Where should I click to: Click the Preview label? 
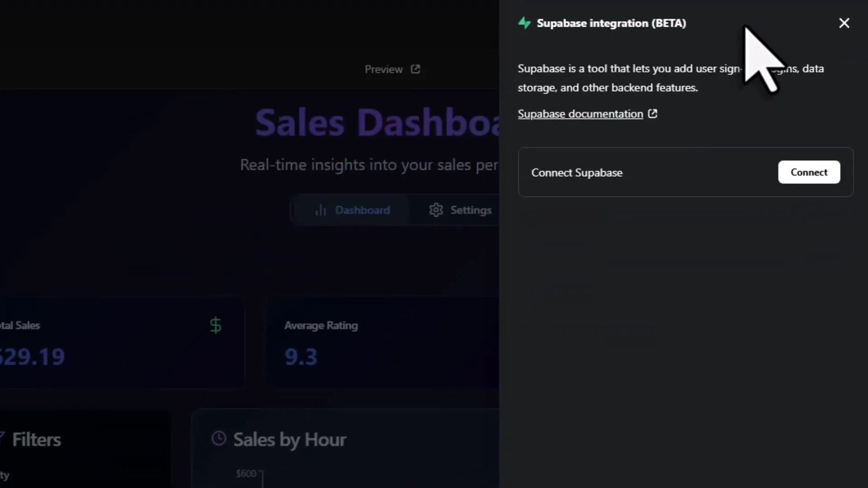click(x=384, y=69)
